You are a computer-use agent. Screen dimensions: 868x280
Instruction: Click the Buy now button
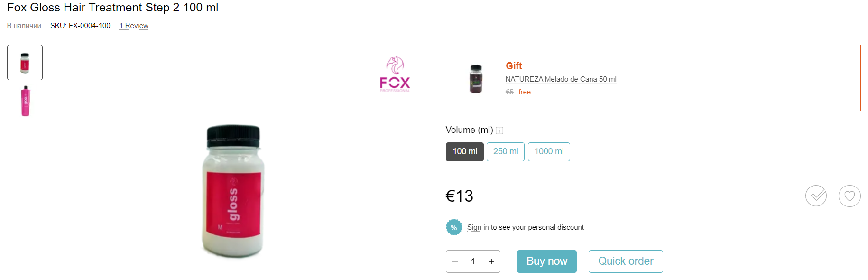coord(547,261)
